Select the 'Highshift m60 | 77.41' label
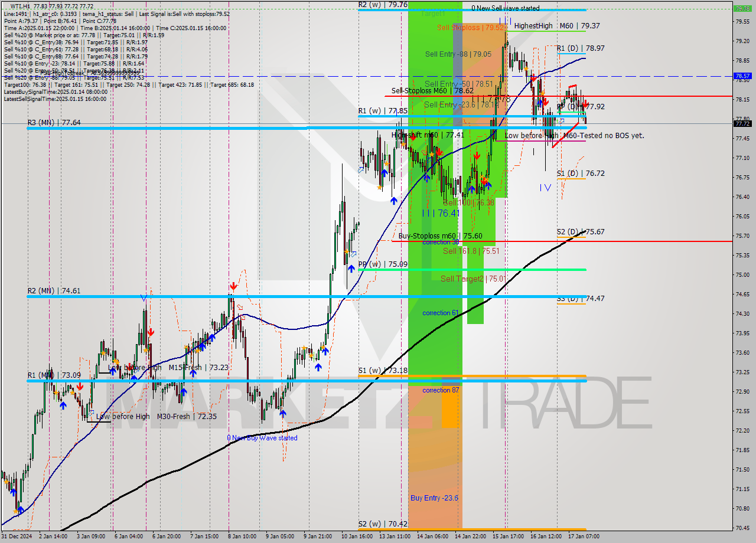The height and width of the screenshot is (543, 756). (428, 135)
